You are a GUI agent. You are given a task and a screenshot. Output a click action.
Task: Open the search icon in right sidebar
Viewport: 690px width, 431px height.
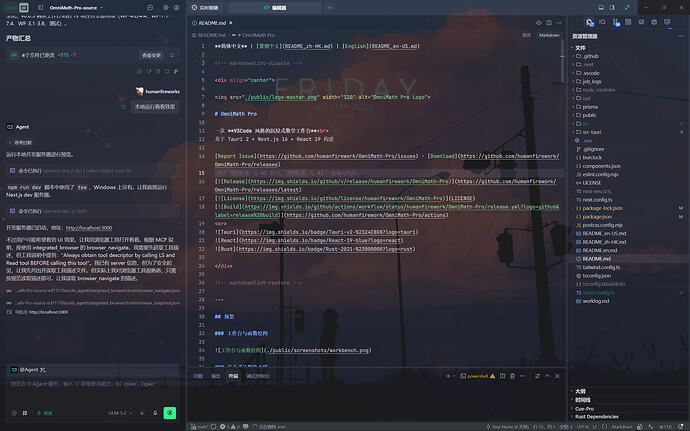602,22
